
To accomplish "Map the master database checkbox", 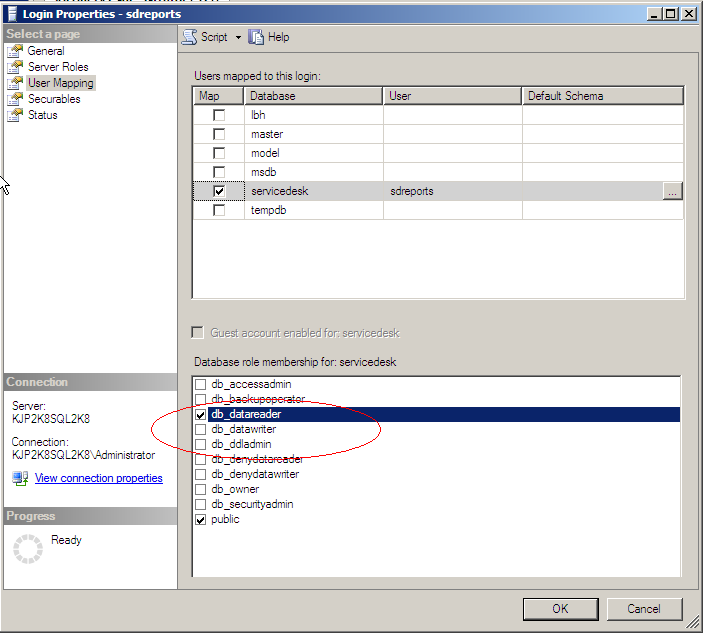I will click(x=219, y=134).
